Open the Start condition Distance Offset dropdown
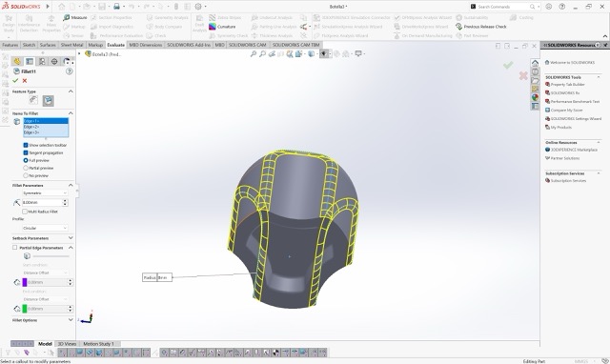The image size is (610, 364). coord(45,273)
